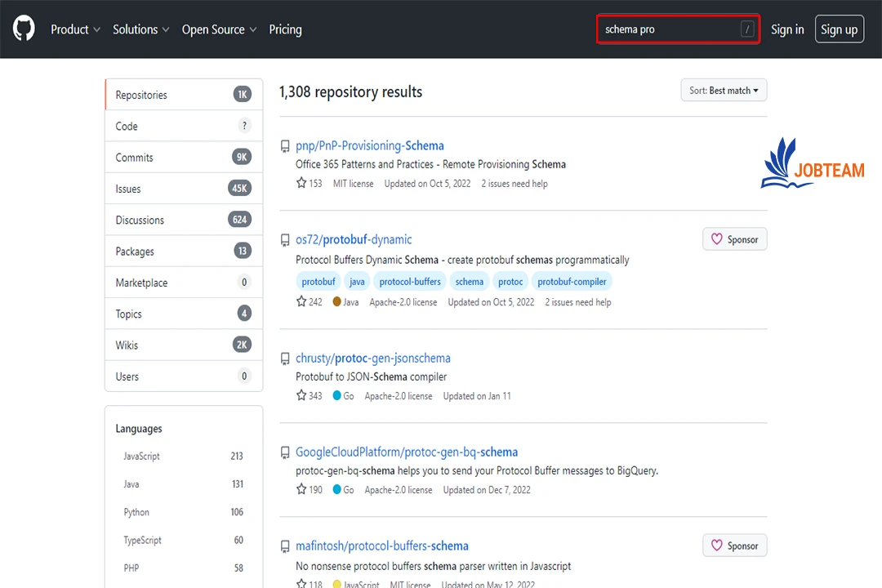882x588 pixels.
Task: Click the GitHub Octocat logo
Action: 24,29
